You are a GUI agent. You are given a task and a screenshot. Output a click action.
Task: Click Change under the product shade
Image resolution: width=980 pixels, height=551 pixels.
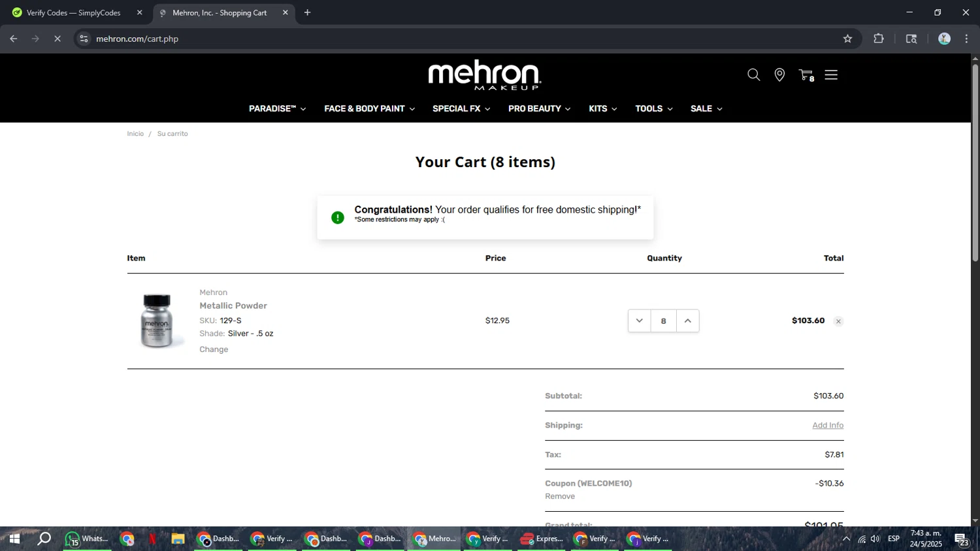click(214, 349)
